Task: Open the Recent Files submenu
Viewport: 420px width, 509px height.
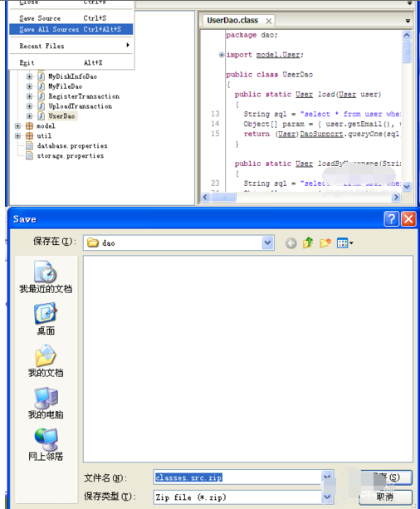Action: point(71,46)
